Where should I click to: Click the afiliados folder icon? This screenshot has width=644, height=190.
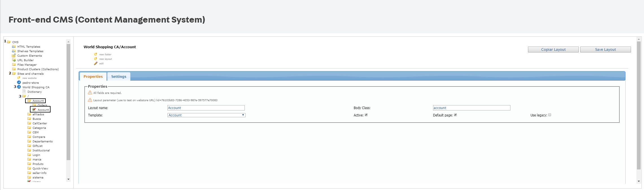[29, 114]
